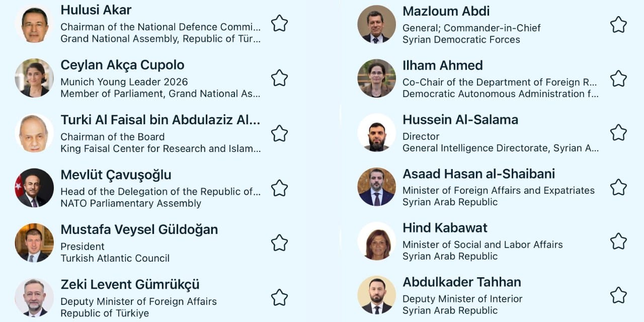Click the star next to Abdulkader Tahhan
The height and width of the screenshot is (322, 644).
tap(618, 295)
